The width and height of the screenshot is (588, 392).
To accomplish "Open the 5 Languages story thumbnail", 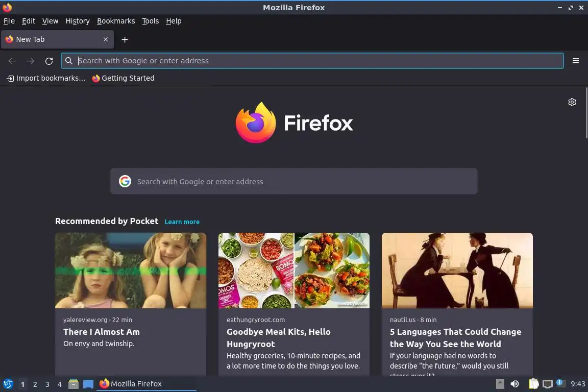I will pos(457,271).
